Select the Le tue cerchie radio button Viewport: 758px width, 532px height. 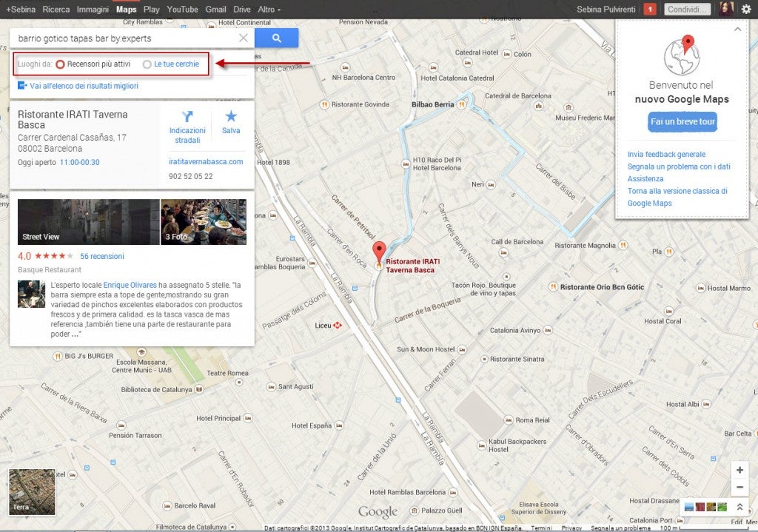click(147, 64)
